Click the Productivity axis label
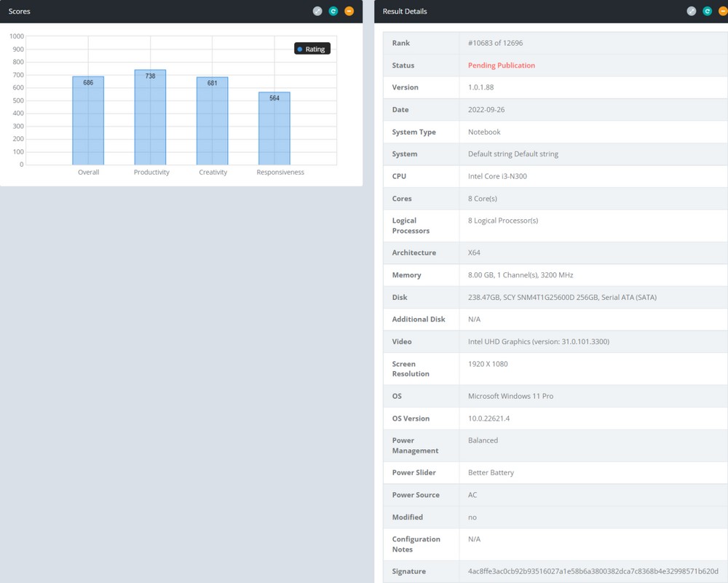 coord(151,172)
